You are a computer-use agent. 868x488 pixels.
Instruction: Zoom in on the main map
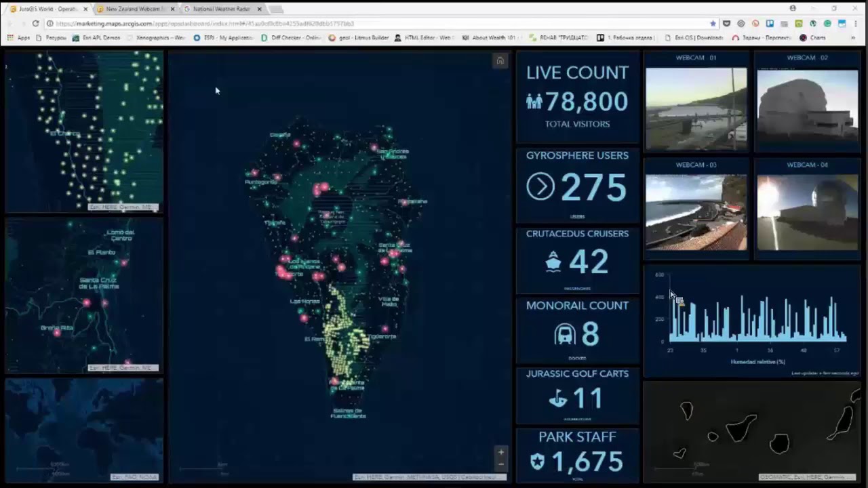[x=501, y=452]
